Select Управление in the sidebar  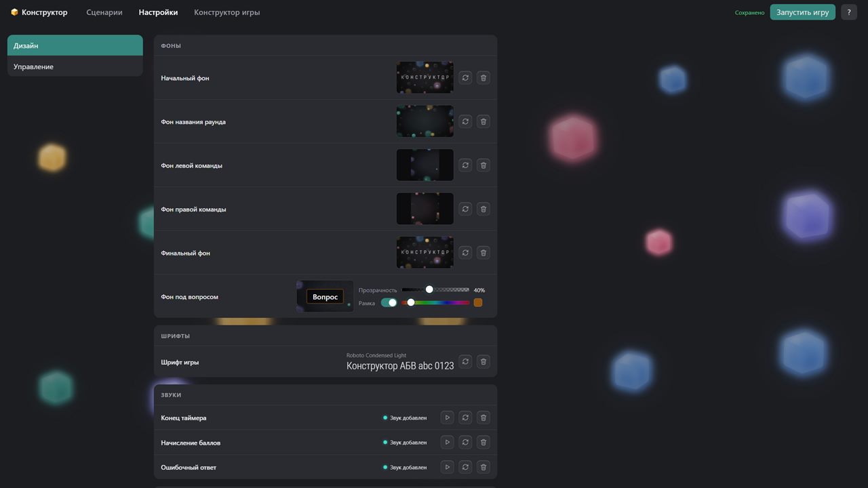(75, 66)
